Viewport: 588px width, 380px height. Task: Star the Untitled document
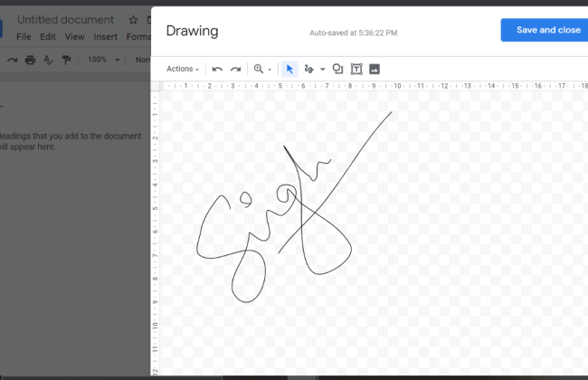click(133, 20)
